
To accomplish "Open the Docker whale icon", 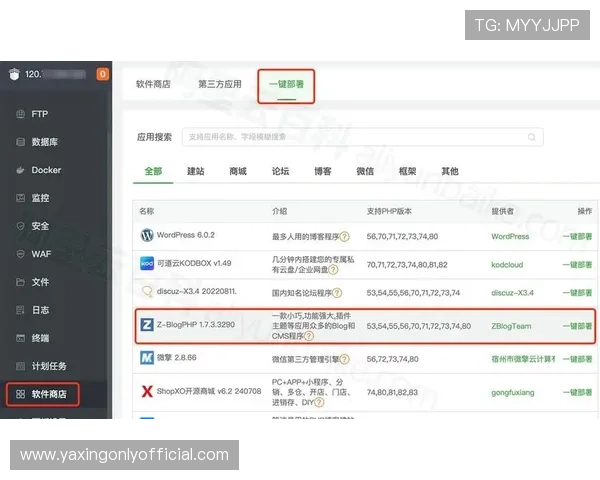I will [21, 170].
